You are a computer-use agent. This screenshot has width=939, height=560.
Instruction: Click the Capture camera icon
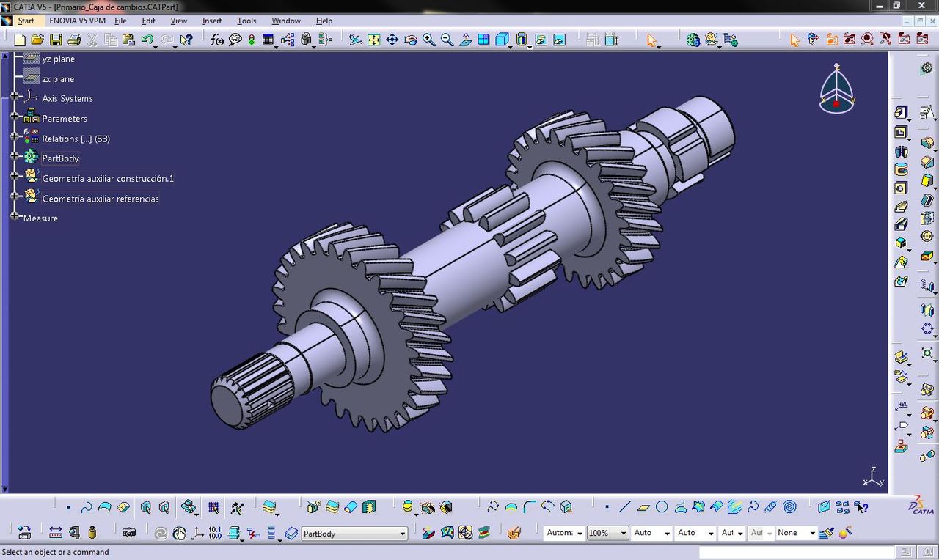point(129,533)
